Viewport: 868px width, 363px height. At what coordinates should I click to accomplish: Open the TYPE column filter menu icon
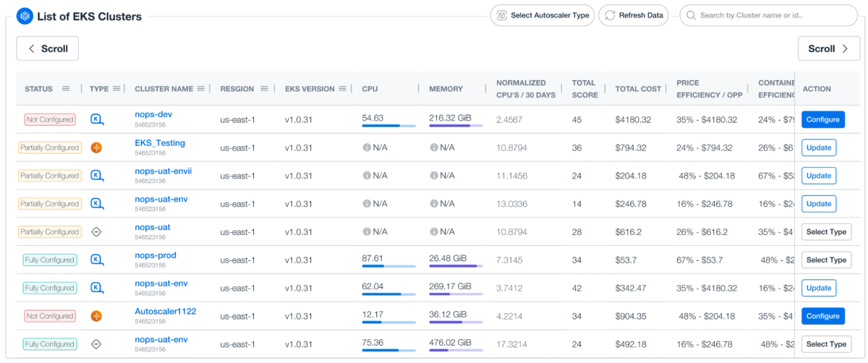(x=116, y=89)
